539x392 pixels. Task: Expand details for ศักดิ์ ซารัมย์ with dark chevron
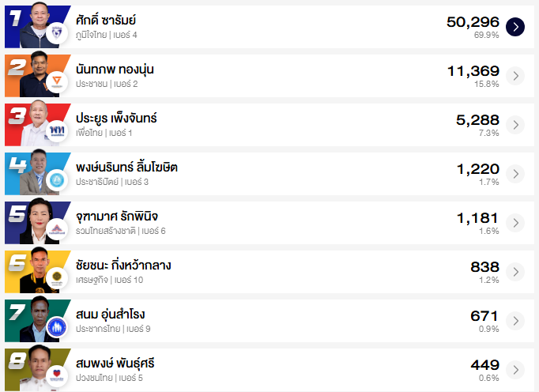pos(515,27)
